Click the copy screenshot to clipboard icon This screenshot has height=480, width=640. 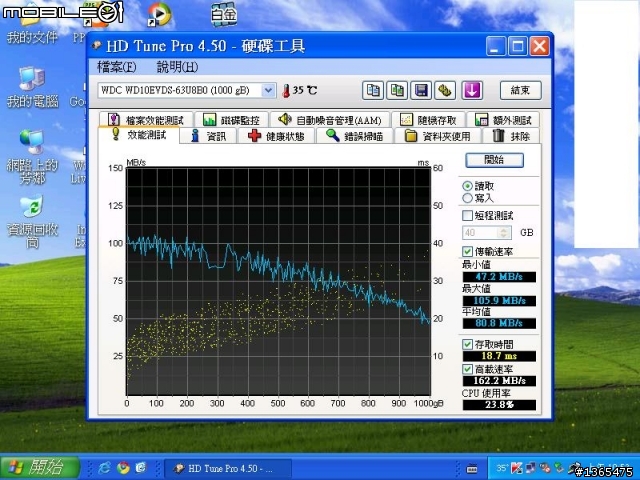(397, 90)
